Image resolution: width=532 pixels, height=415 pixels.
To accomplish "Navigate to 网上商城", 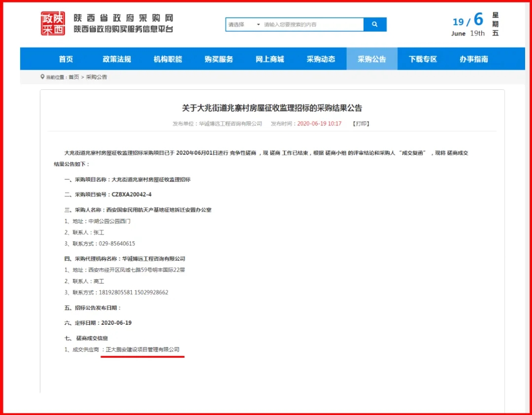I will click(x=270, y=59).
